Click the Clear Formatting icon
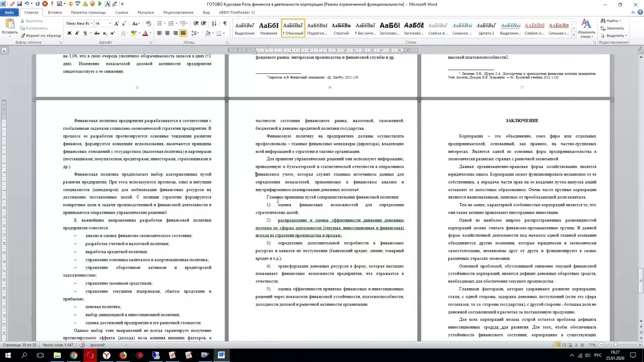The image size is (644, 362). pos(148,24)
